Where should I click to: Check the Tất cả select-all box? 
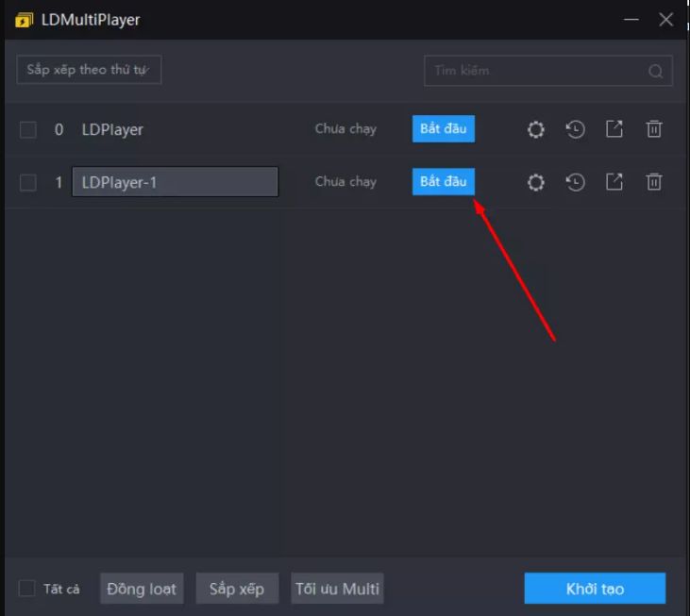coord(26,589)
